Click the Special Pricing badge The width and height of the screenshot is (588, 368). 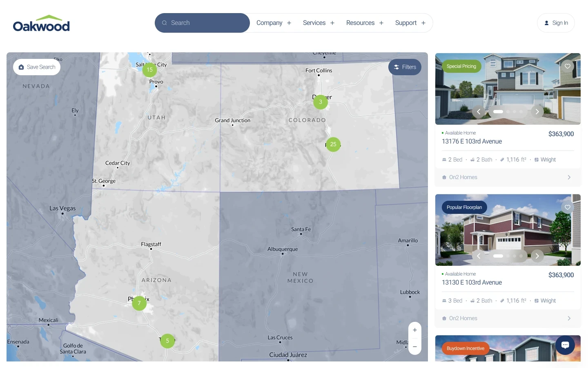461,66
